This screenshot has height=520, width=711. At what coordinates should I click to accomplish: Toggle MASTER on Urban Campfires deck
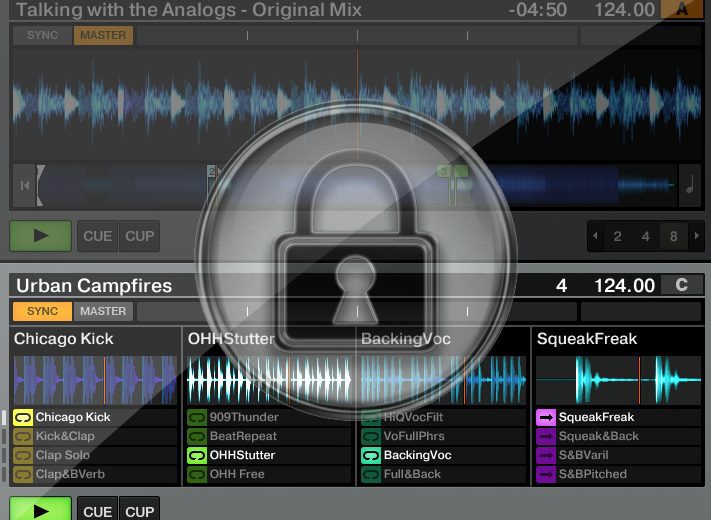point(103,311)
